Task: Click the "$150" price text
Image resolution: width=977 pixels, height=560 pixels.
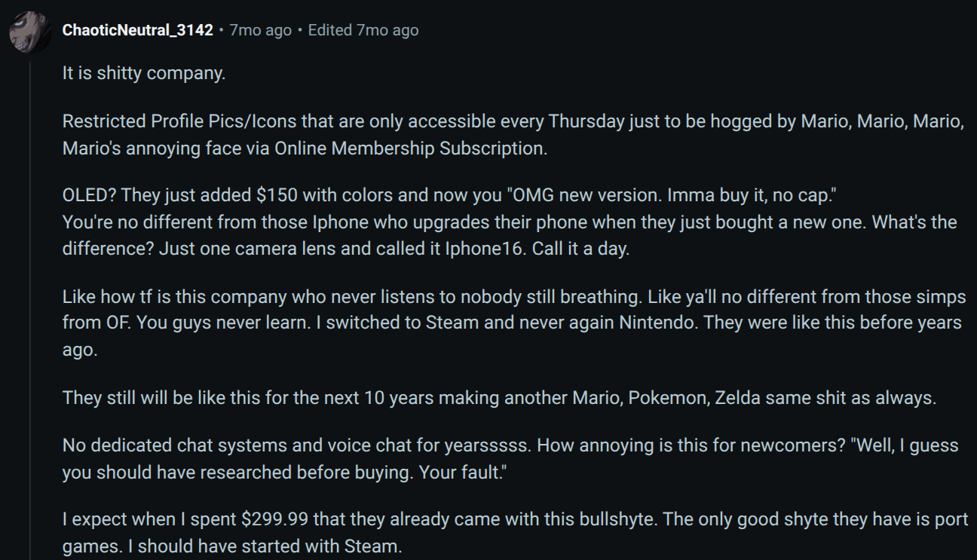Action: [277, 195]
